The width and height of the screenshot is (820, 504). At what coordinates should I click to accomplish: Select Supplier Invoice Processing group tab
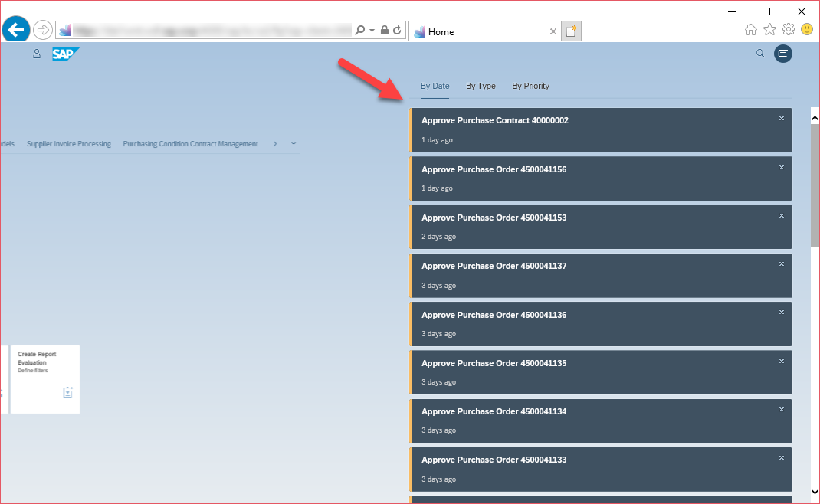(69, 144)
